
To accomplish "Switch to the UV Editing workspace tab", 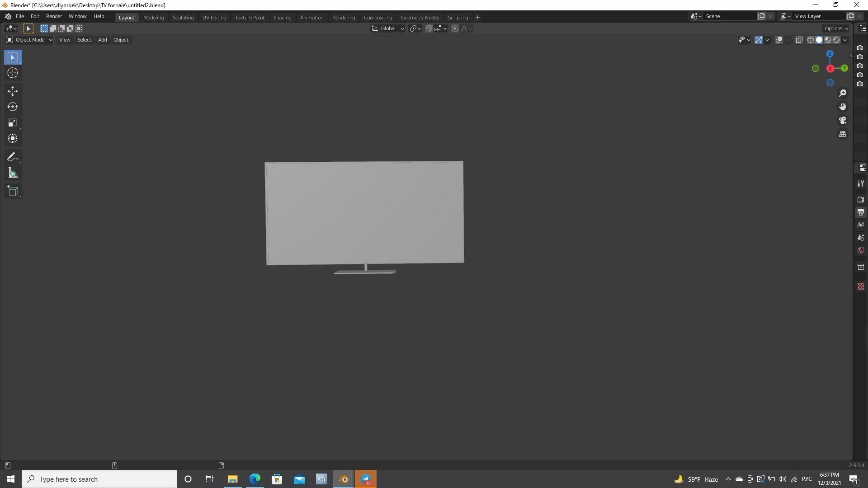I will [x=214, y=18].
